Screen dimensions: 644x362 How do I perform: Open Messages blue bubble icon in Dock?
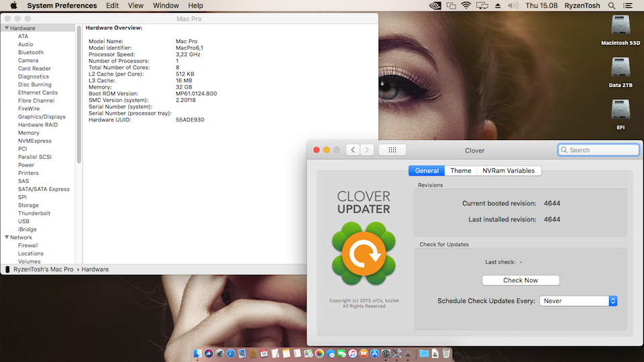coord(330,353)
